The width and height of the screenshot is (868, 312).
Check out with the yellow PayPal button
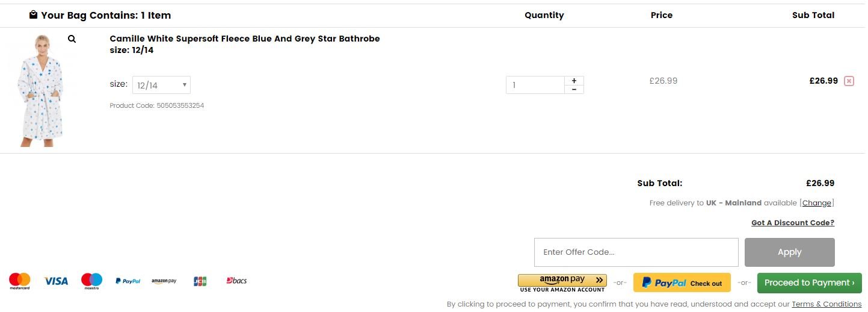682,283
